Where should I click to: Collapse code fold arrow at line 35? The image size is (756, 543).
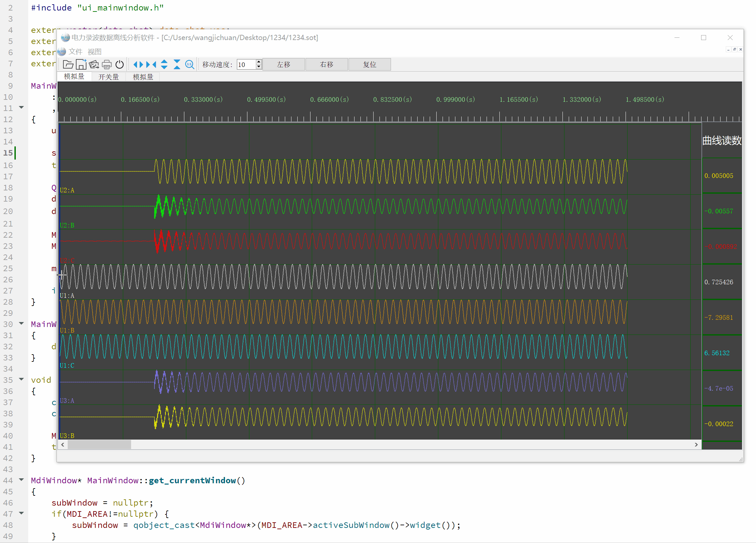(21, 379)
